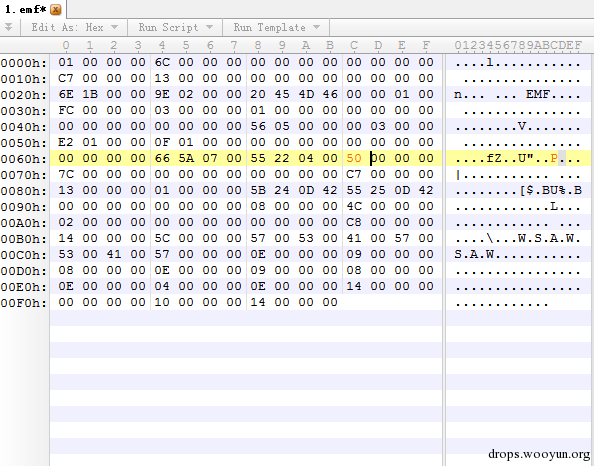Open the Edit As: Hex dropdown
Viewport: 594px width, 466px height.
75,27
